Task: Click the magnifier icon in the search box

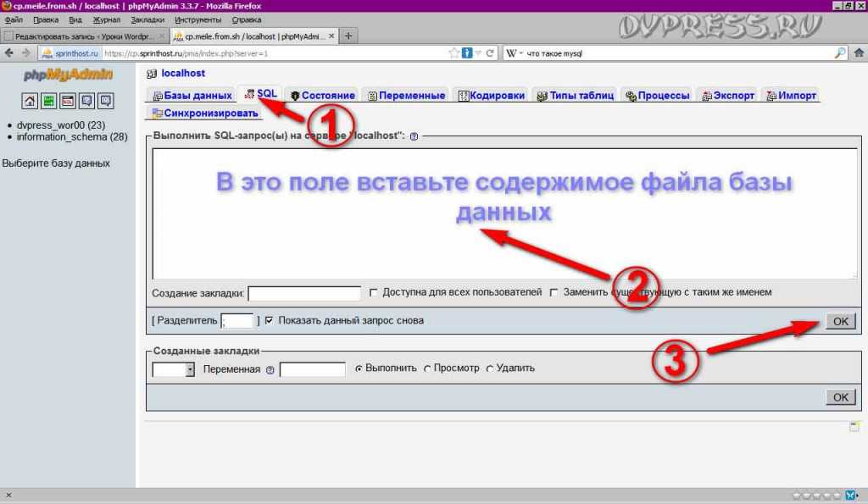Action: point(840,53)
